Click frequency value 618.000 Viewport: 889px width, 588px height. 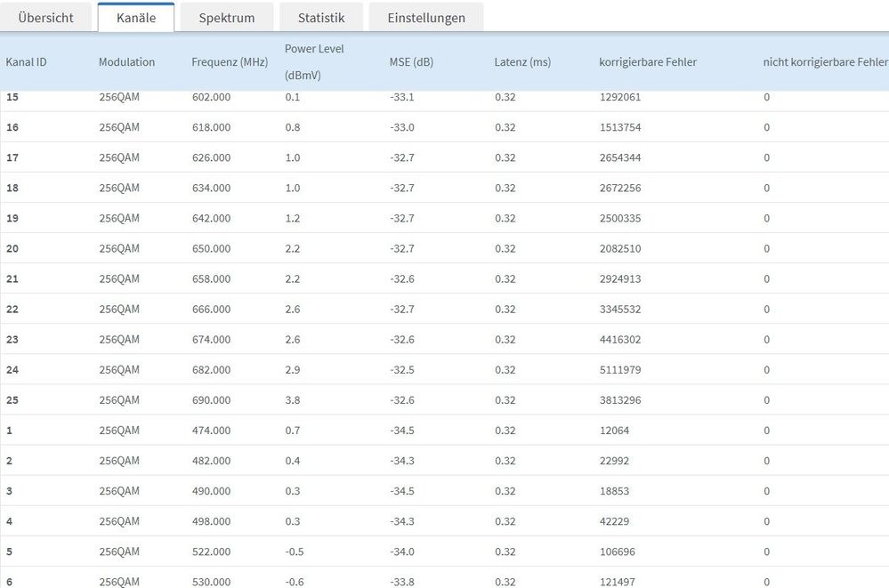click(211, 127)
